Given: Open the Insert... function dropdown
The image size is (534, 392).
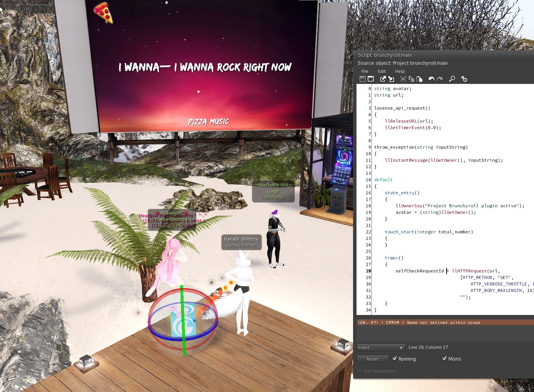Looking at the screenshot, I should tap(381, 348).
